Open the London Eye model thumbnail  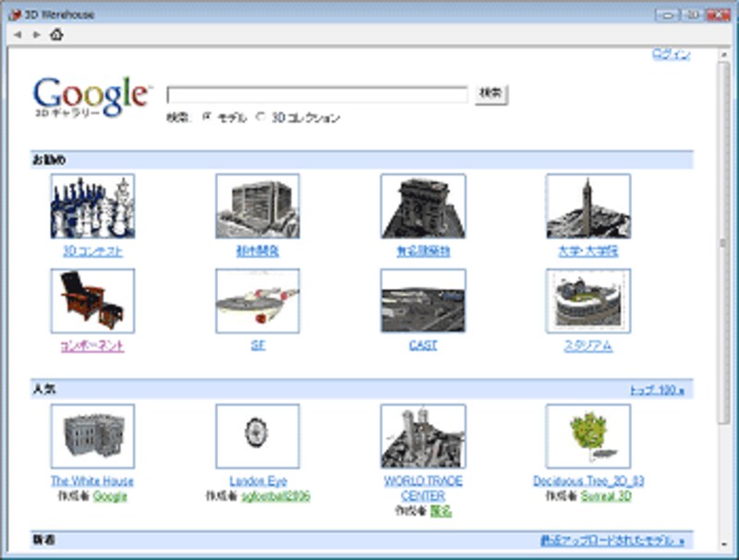pyautogui.click(x=258, y=436)
